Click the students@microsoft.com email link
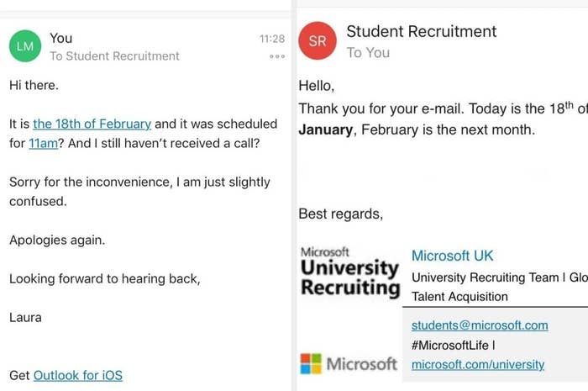 click(x=480, y=325)
